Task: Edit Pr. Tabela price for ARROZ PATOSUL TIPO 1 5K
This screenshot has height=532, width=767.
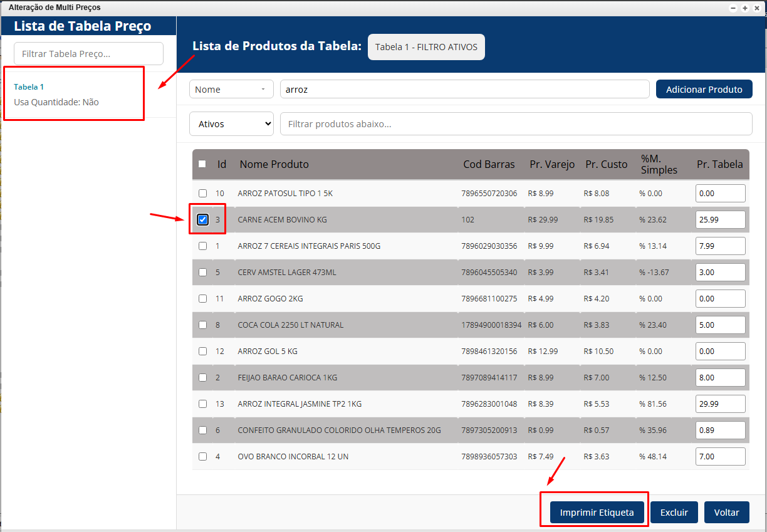Action: (720, 193)
